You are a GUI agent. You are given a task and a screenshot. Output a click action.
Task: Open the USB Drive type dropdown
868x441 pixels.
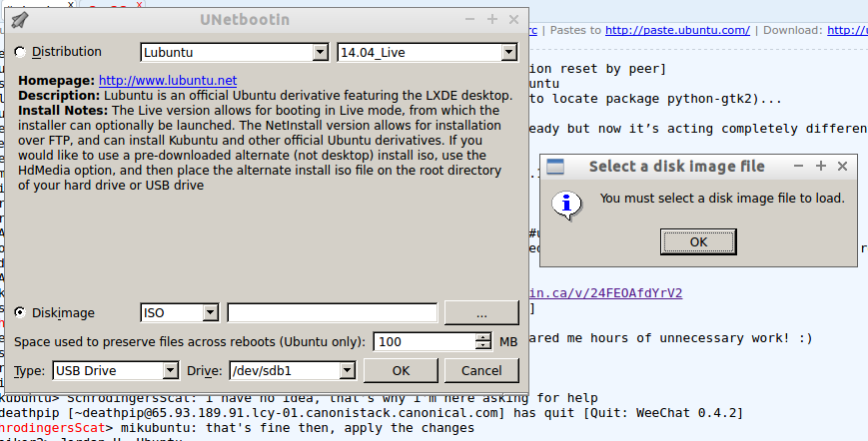[116, 371]
